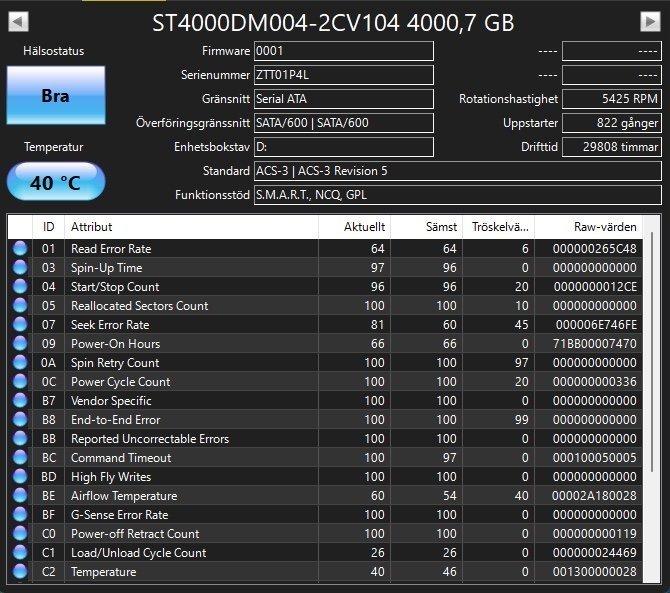Click status orb for Airflow Temperature
Viewport: 670px width, 593px height.
pos(20,496)
